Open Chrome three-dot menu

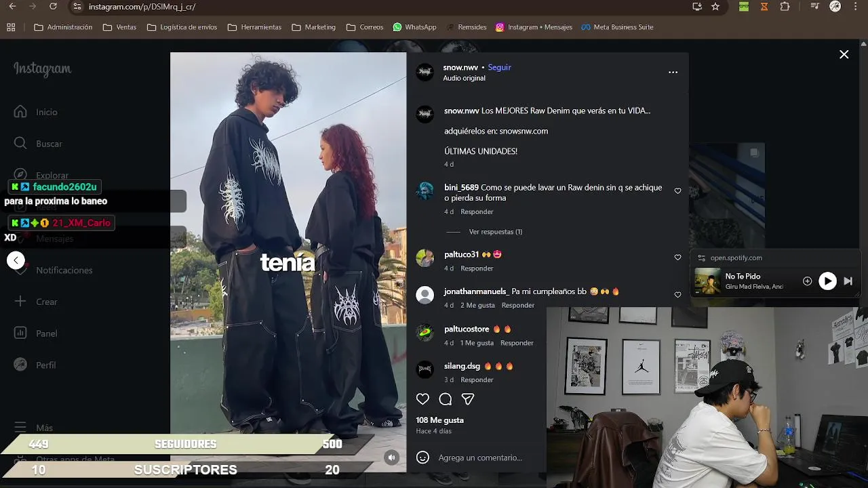point(856,6)
